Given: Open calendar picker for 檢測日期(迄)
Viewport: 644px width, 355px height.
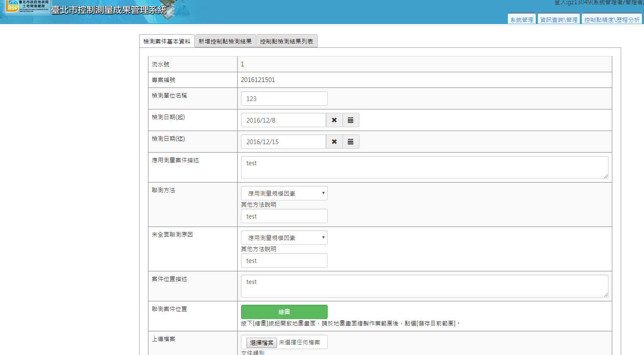Looking at the screenshot, I should point(351,142).
